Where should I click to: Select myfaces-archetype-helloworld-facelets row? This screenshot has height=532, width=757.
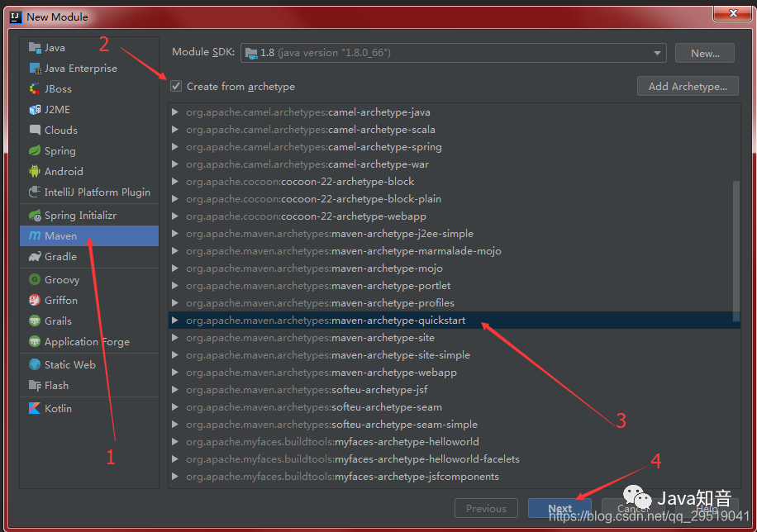454,459
